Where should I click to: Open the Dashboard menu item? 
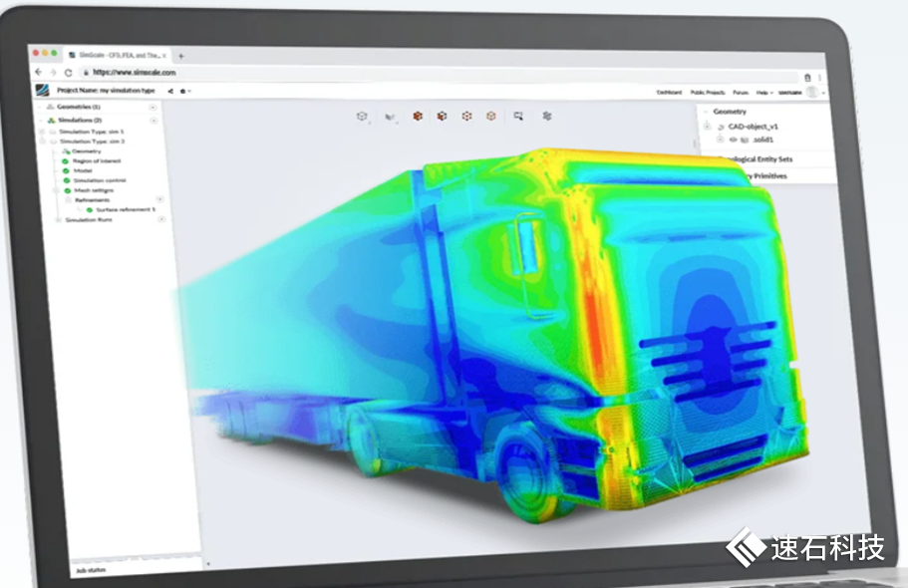click(669, 92)
